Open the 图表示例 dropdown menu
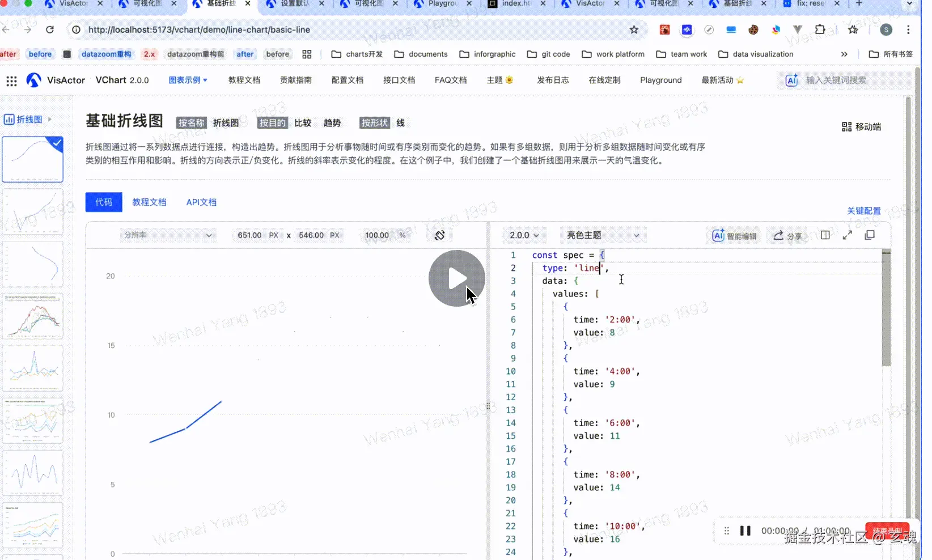 point(188,80)
